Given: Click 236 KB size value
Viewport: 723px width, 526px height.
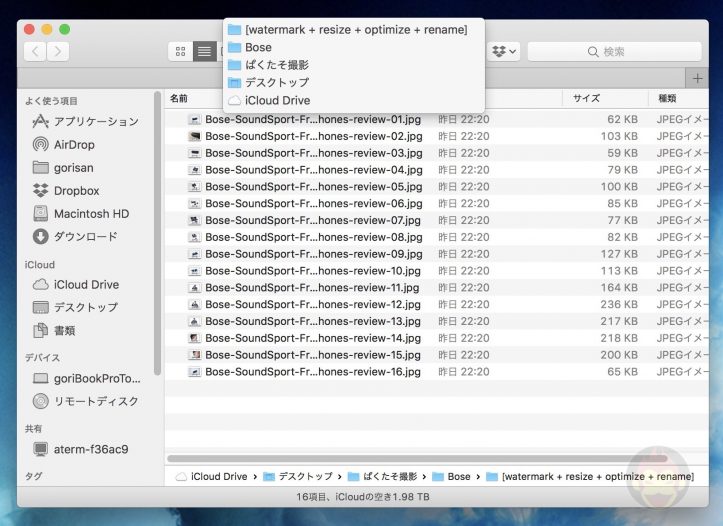Looking at the screenshot, I should [619, 304].
